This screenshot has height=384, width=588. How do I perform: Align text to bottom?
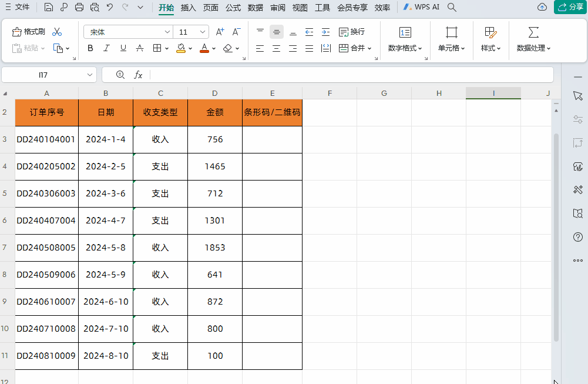coord(293,32)
